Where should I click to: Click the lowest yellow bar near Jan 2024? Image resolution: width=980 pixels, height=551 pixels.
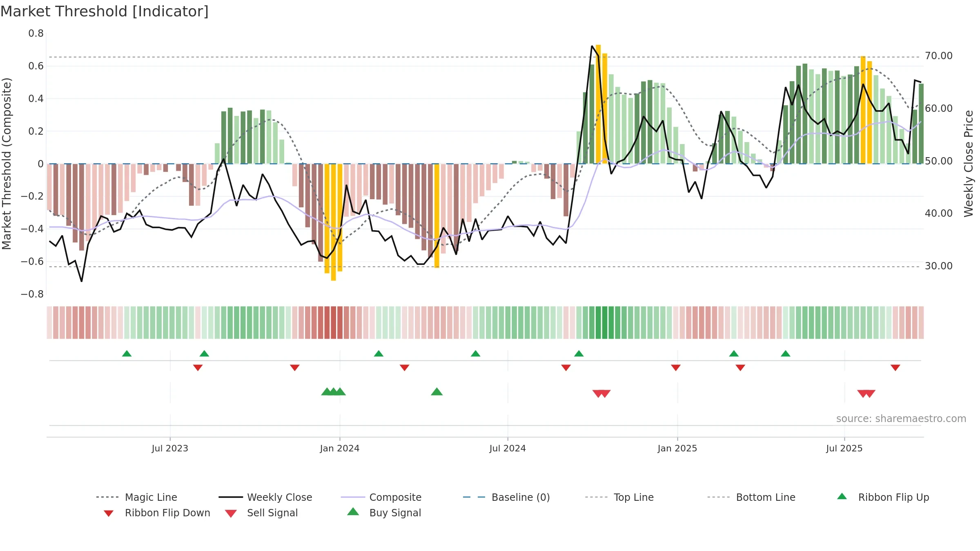(334, 222)
